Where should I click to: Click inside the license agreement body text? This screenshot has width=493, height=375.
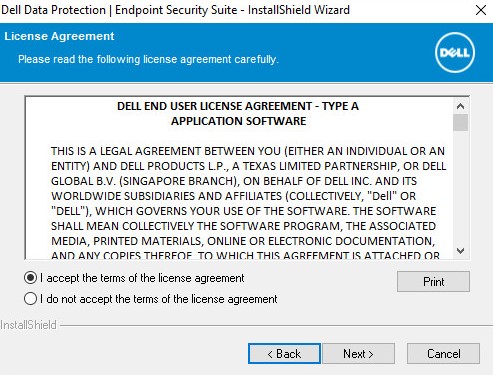pyautogui.click(x=248, y=203)
